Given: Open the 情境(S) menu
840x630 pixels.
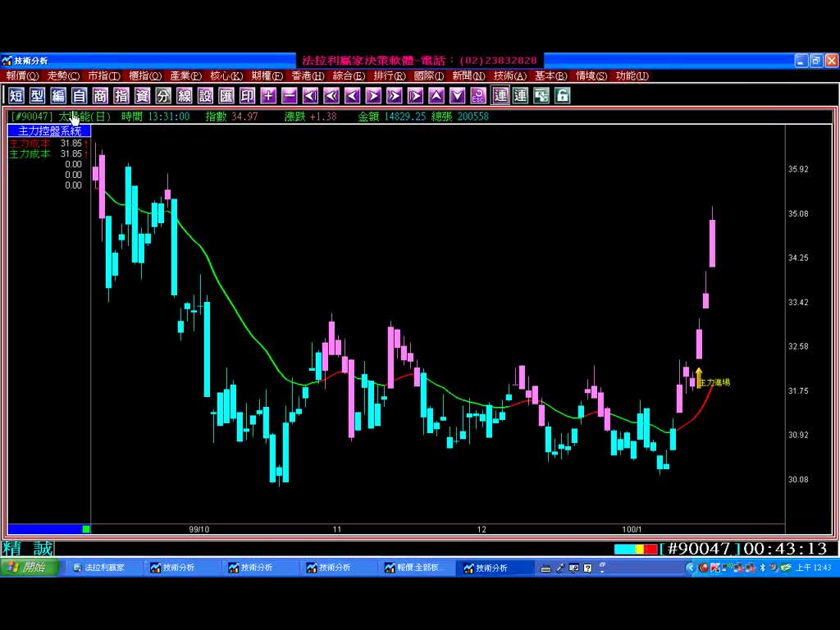Looking at the screenshot, I should tap(591, 76).
